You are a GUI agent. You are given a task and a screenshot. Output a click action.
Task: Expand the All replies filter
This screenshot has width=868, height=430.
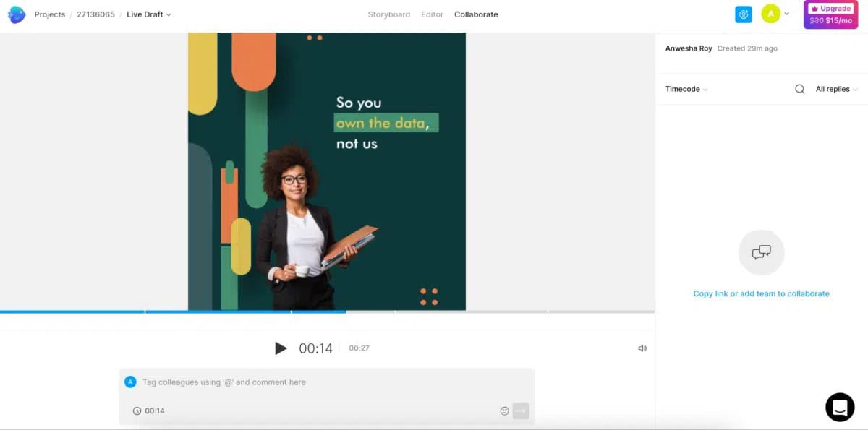(836, 89)
